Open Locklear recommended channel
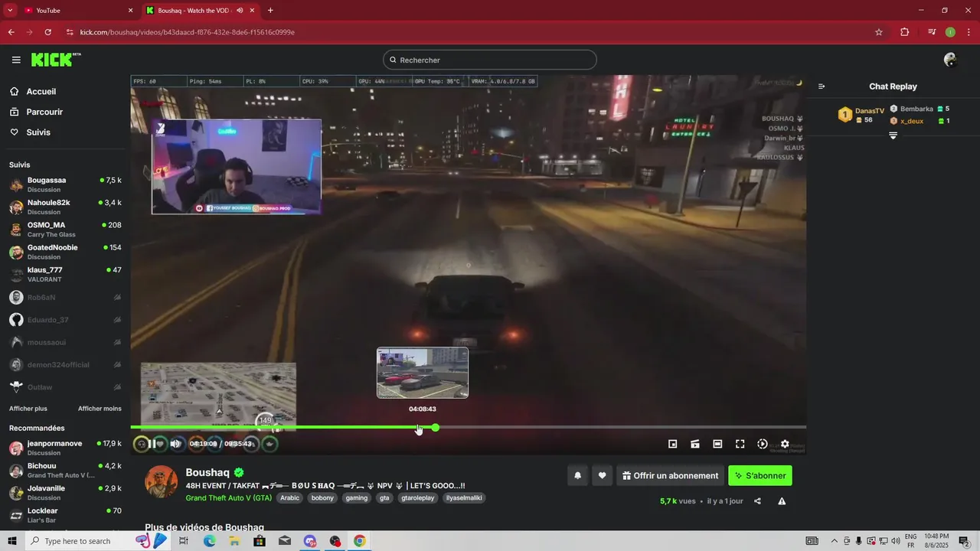 coord(66,515)
